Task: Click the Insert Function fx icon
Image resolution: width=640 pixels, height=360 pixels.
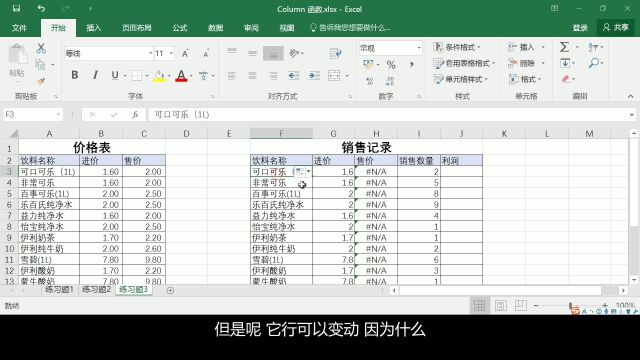Action: [x=135, y=115]
